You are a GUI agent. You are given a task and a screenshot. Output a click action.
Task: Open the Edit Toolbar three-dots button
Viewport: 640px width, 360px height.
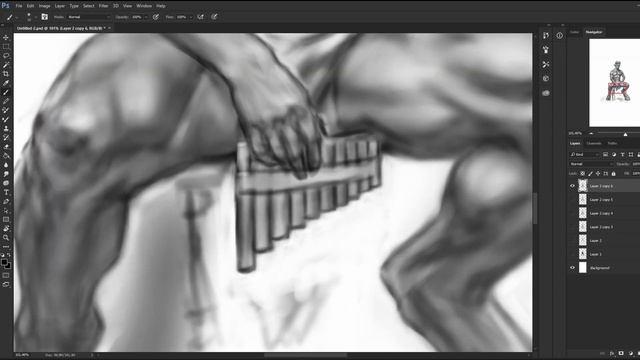coord(6,247)
